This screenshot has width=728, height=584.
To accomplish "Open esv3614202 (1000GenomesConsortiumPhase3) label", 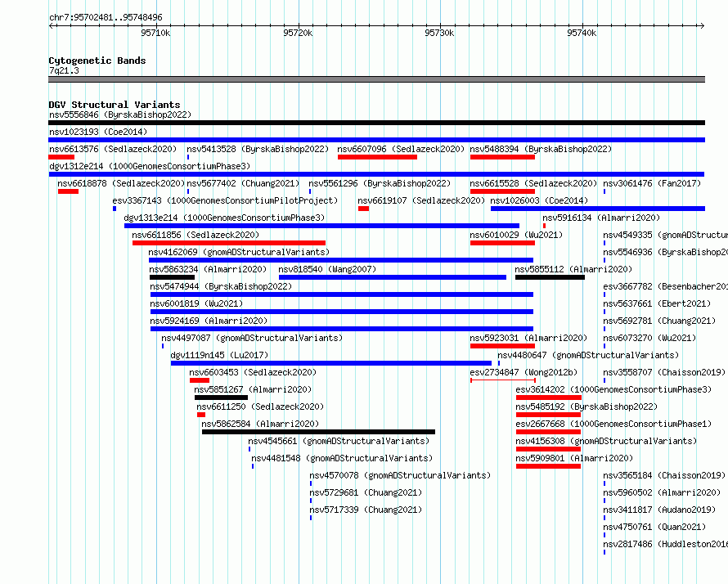I will 613,389.
